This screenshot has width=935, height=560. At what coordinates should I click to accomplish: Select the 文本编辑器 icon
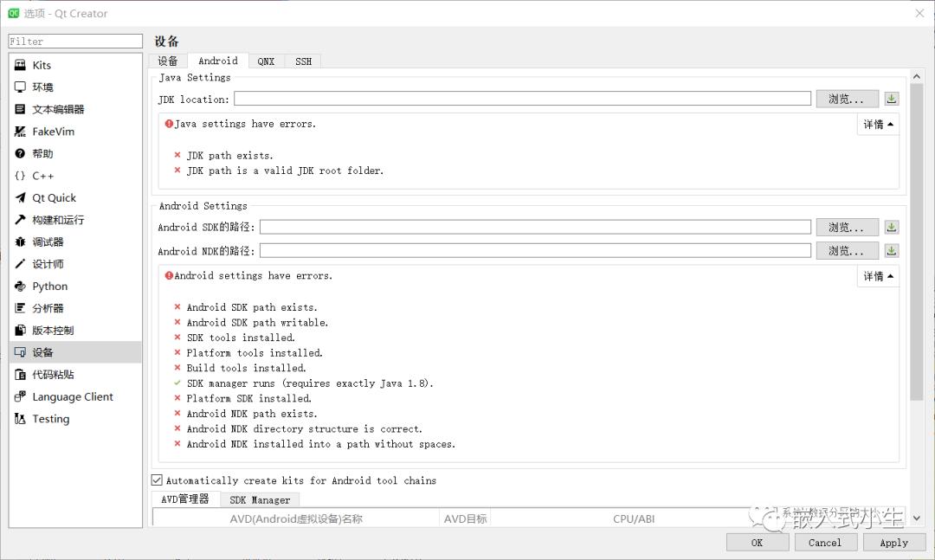20,109
